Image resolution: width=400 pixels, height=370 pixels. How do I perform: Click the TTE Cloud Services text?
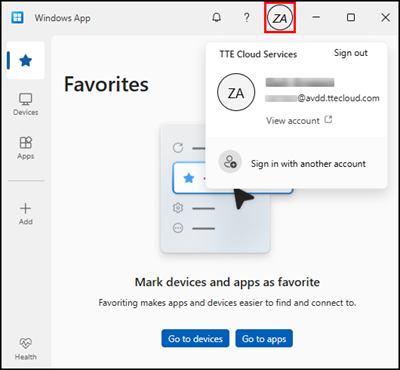pyautogui.click(x=258, y=54)
